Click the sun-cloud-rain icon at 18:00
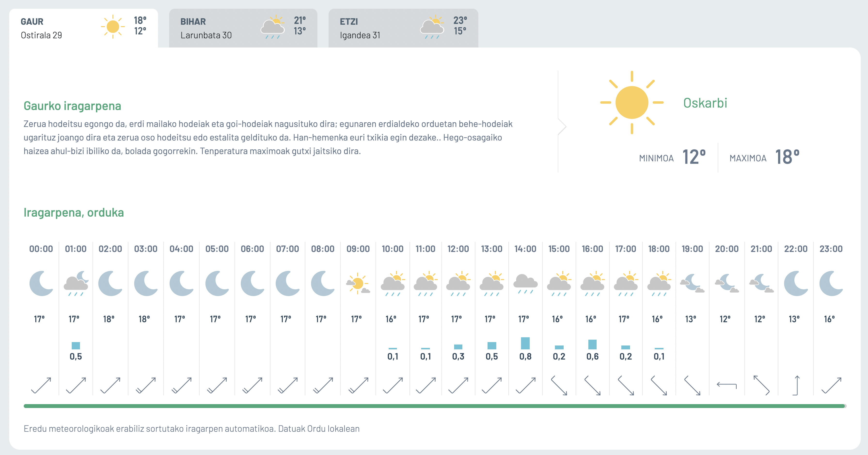Screen dimensions: 868x455 click(659, 283)
